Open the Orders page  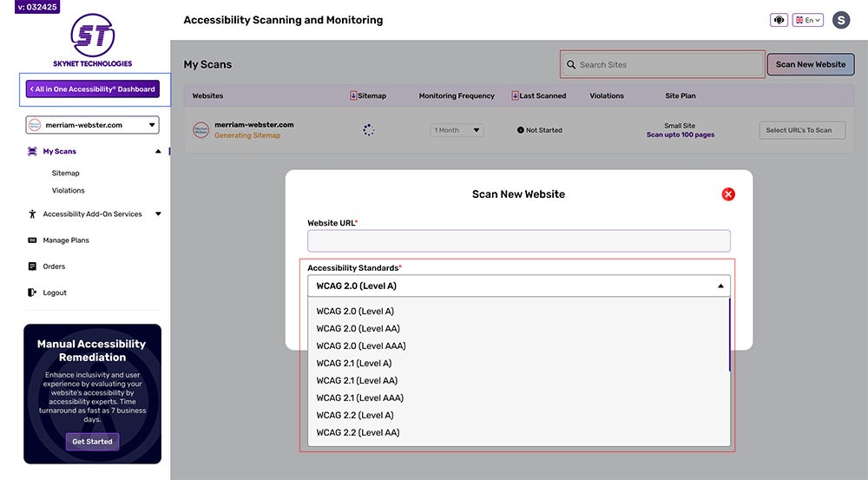tap(54, 266)
